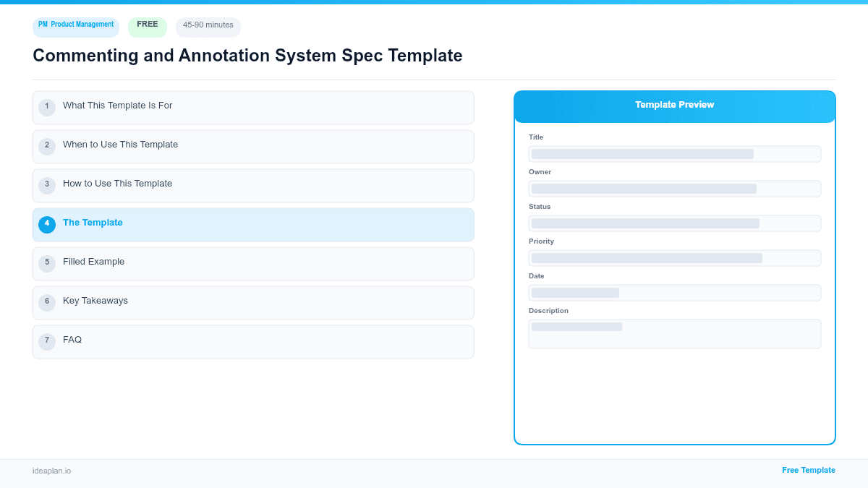Screen dimensions: 868x488
Task: Click the Template Preview header banner
Action: coord(674,105)
